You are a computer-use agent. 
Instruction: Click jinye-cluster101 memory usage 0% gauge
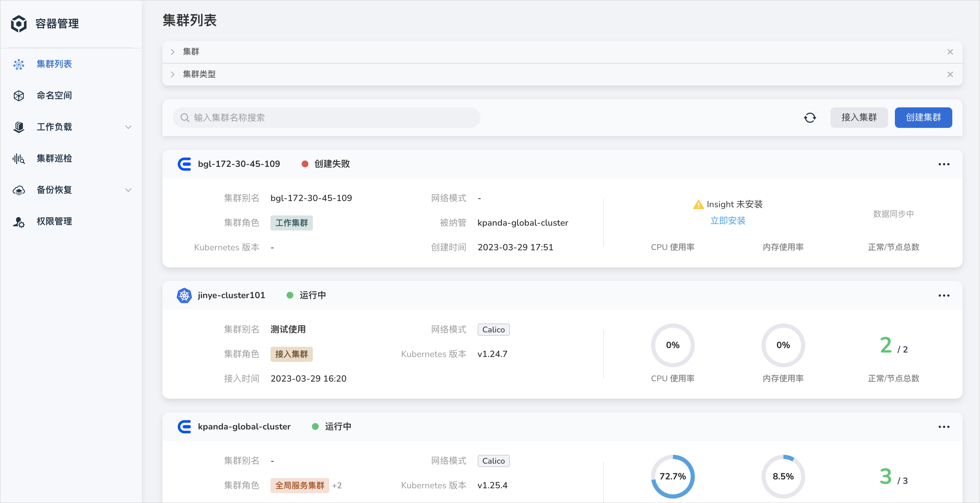coord(783,345)
